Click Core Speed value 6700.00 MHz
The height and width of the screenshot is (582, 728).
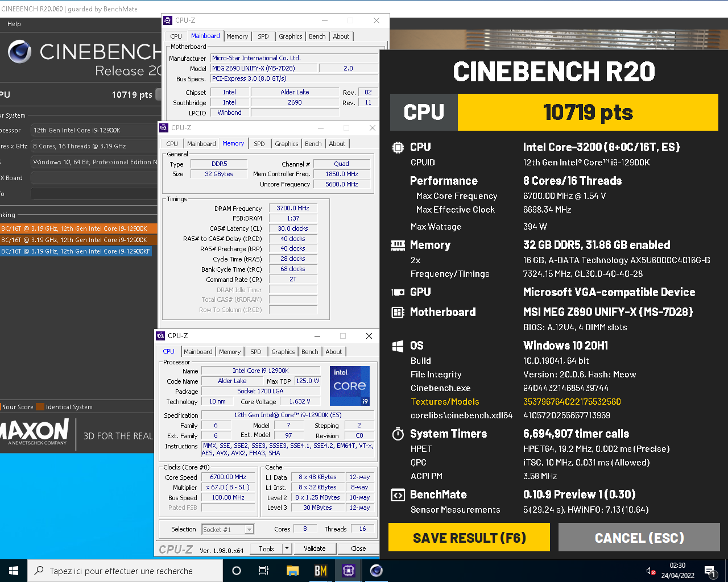pos(228,477)
